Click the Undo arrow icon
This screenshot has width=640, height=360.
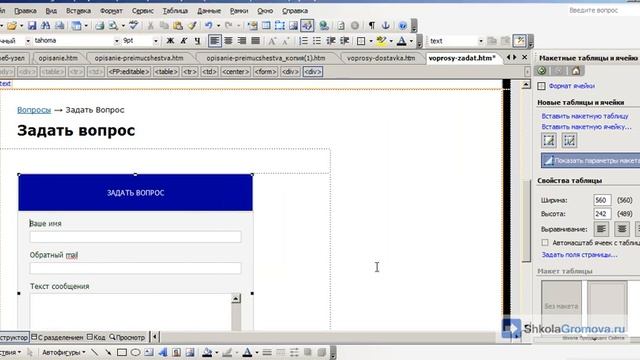209,26
